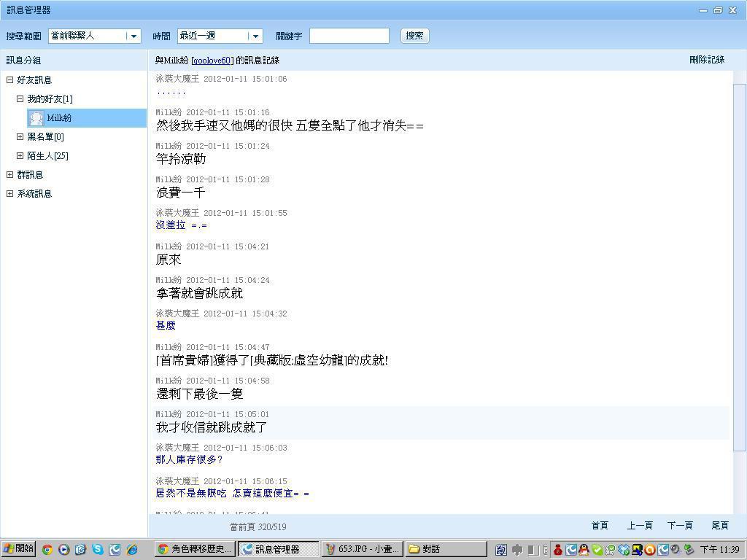Screen dimensions: 747x560
Task: Click the Safely Remove Hardware tray icon
Action: click(689, 550)
